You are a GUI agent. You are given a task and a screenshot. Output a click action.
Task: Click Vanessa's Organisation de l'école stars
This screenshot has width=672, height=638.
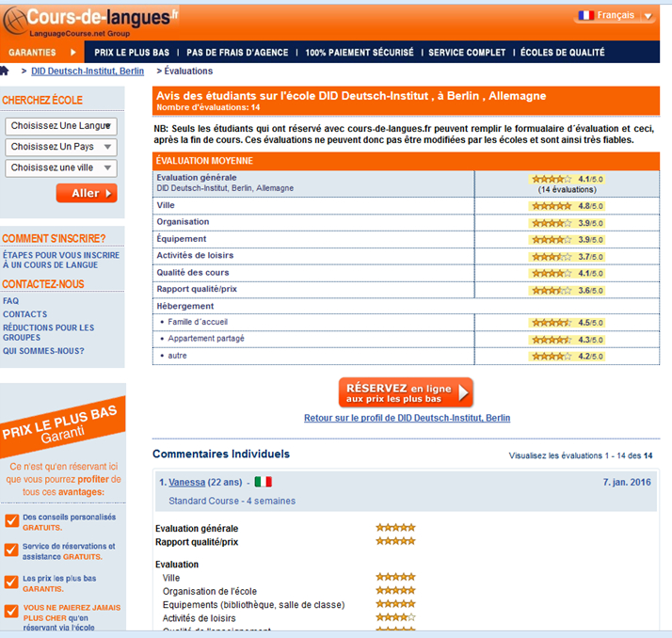coord(395,590)
